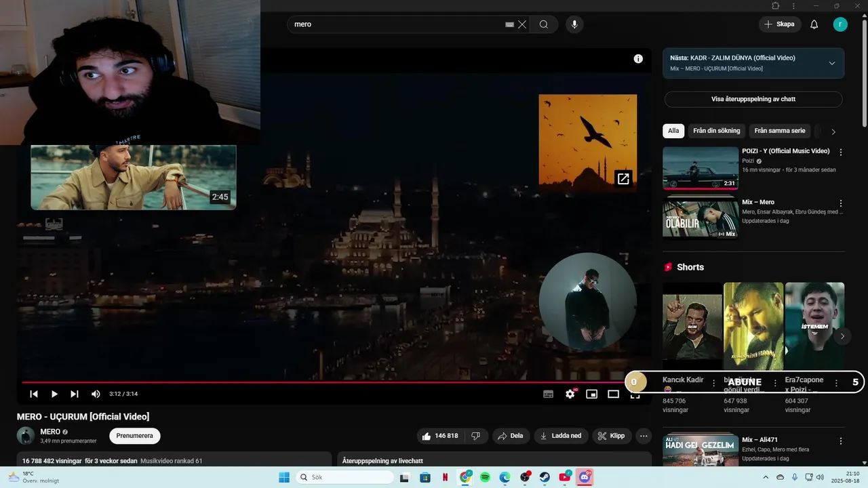This screenshot has width=868, height=488.
Task: Open browser extensions puzzle icon
Action: point(776,5)
